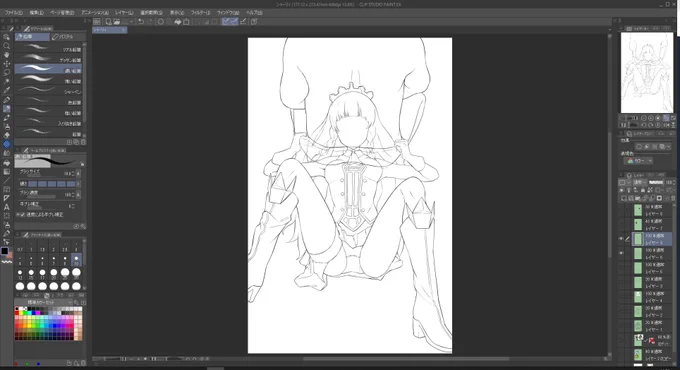Adjust the layer opacity slider
Screen dimensions: 680x370
point(656,183)
